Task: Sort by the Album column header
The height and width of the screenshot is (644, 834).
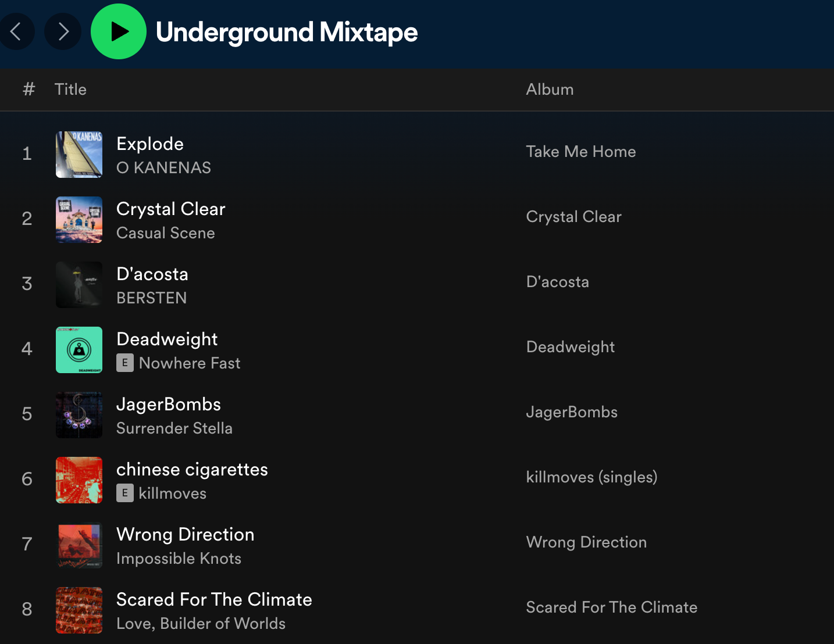Action: point(550,90)
